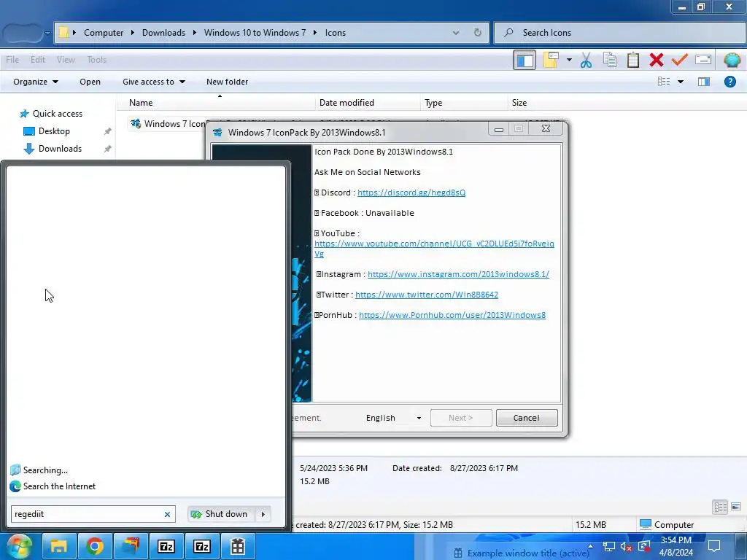The height and width of the screenshot is (560, 747).
Task: Click the Start orb on the taskbar
Action: tap(18, 546)
